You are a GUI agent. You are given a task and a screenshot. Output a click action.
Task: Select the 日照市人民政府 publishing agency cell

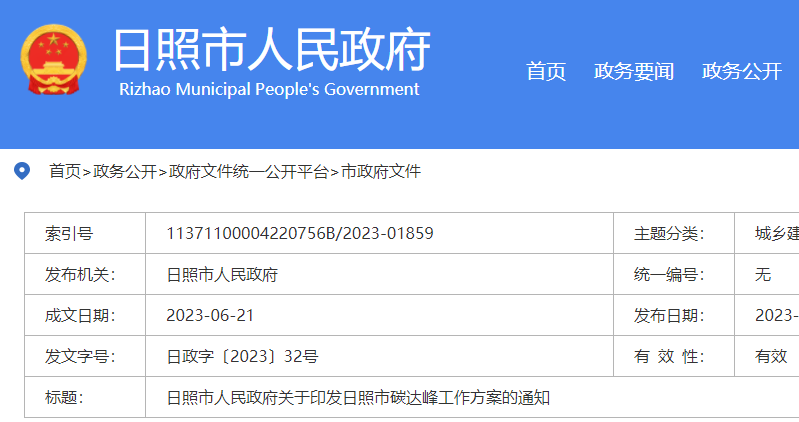[x=222, y=275]
